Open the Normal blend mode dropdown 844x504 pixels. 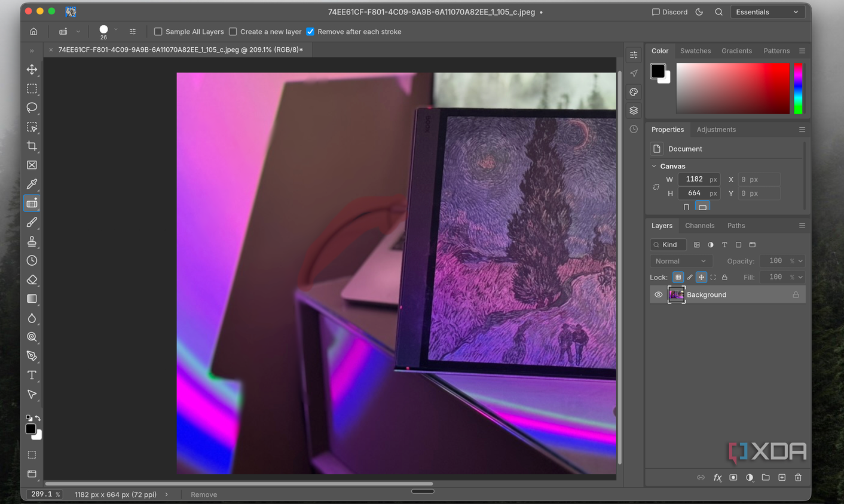(680, 261)
